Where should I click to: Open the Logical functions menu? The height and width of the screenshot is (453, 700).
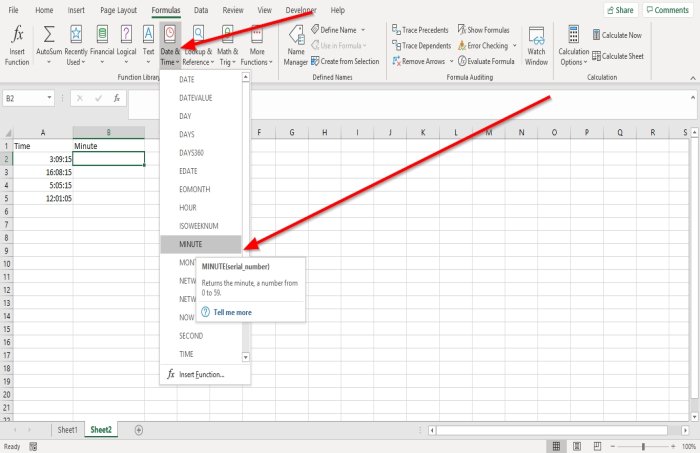pyautogui.click(x=126, y=45)
